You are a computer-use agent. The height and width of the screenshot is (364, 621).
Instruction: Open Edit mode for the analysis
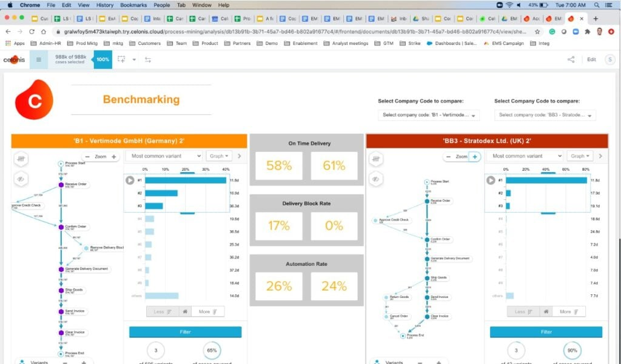pos(591,59)
